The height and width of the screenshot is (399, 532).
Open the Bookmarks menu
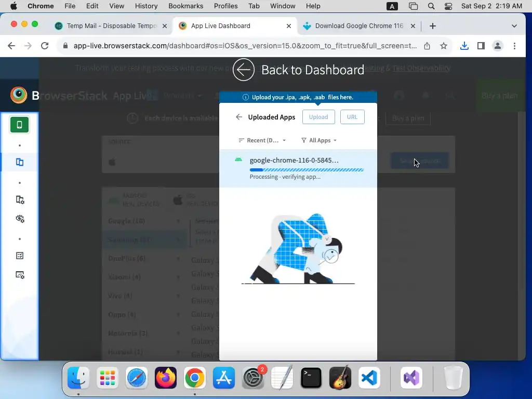[185, 6]
